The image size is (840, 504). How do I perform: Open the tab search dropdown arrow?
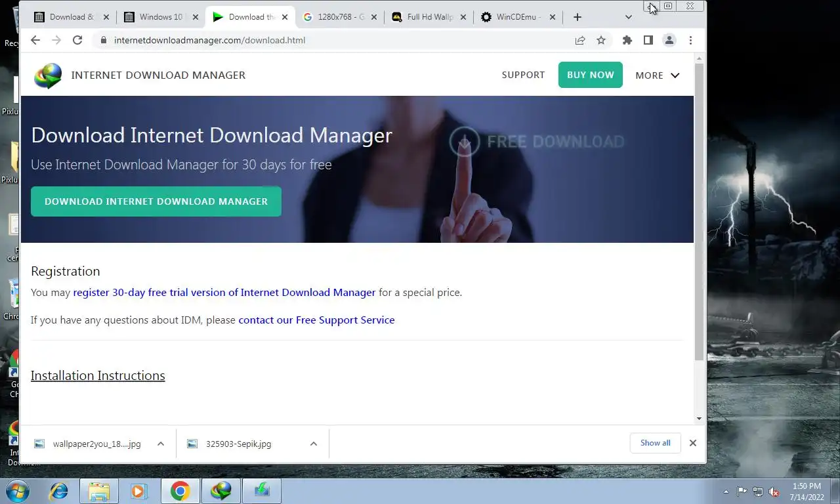(628, 17)
